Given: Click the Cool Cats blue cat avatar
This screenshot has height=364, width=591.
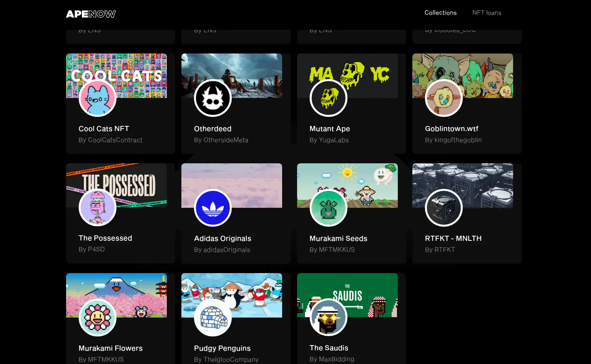Looking at the screenshot, I should [98, 98].
